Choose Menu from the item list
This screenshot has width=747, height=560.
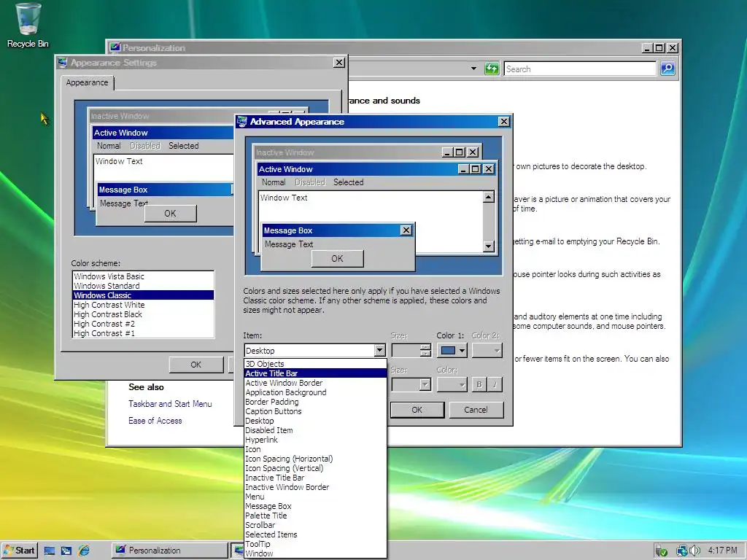[315, 497]
